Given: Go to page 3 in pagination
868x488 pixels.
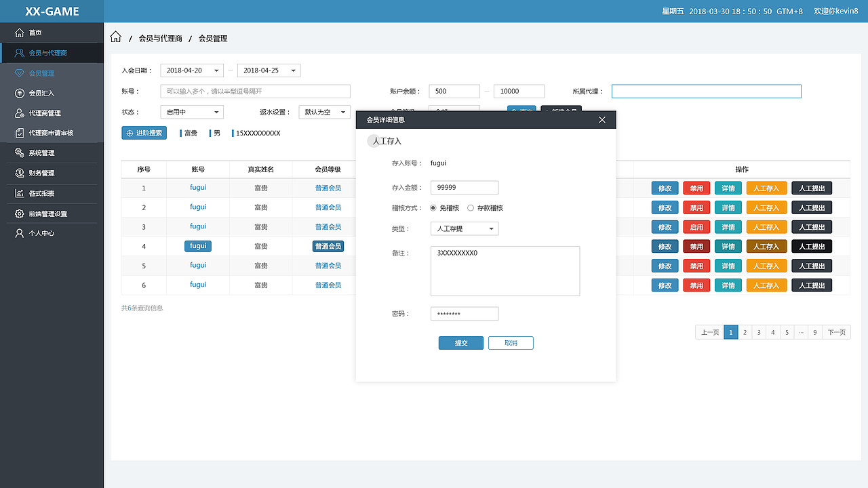Looking at the screenshot, I should [759, 332].
